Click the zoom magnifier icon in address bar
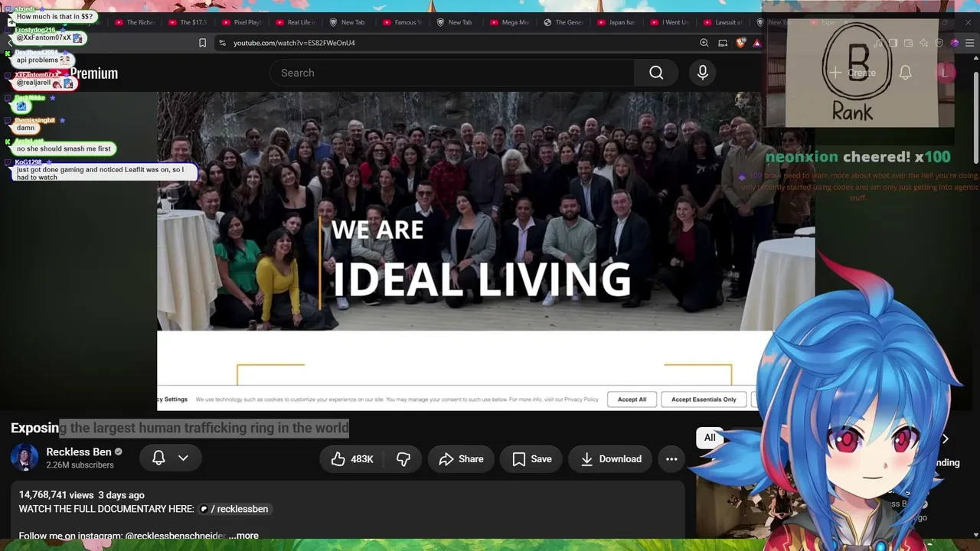The width and height of the screenshot is (980, 551). (x=704, y=43)
